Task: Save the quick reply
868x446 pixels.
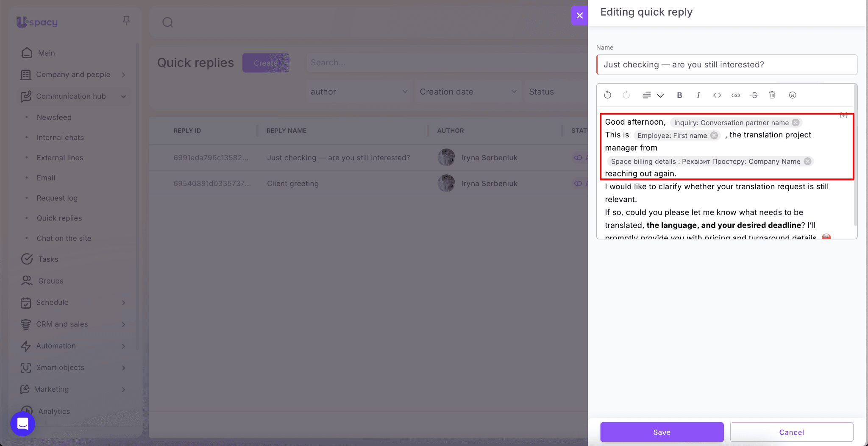Action: tap(662, 432)
